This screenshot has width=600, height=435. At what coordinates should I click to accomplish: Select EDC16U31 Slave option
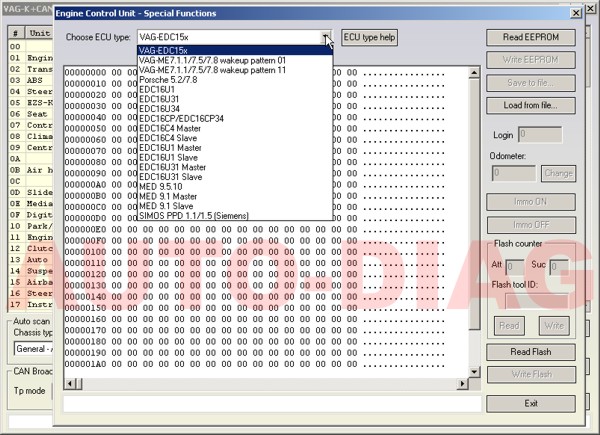pos(235,177)
